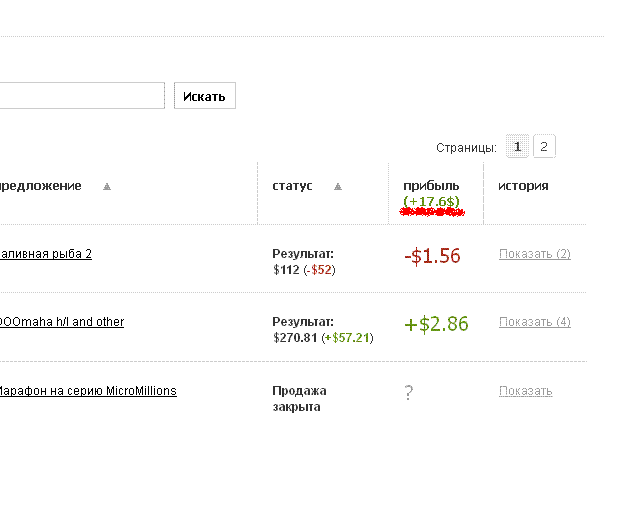Click the 'прибыль' column header
The width and height of the screenshot is (640, 512).
point(431,186)
